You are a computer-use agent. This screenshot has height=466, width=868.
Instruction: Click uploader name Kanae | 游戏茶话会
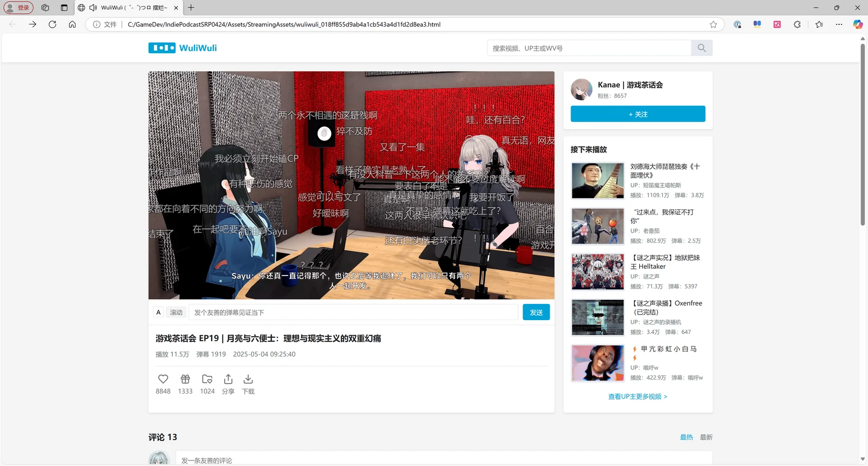coord(630,85)
